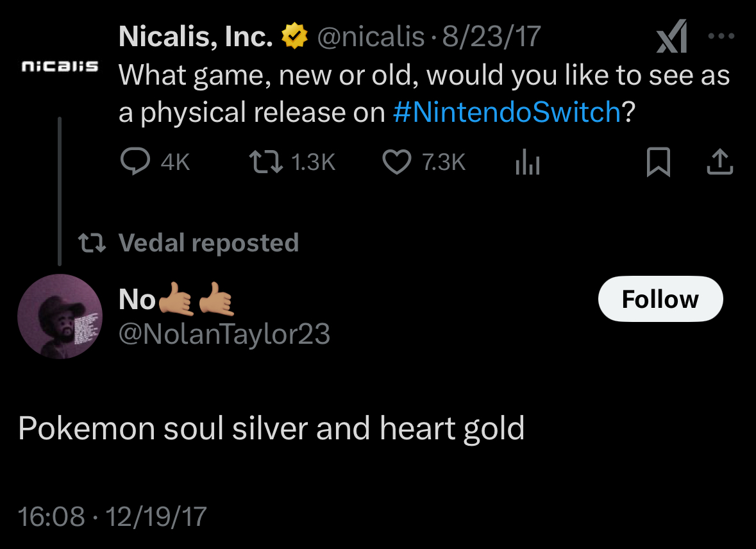Tap the share upload icon
756x549 pixels.
719,162
